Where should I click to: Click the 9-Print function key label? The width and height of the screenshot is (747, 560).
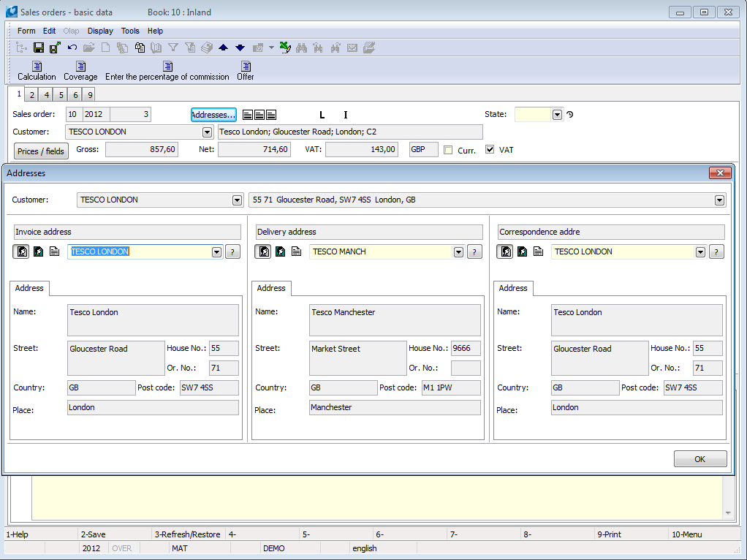coord(610,534)
